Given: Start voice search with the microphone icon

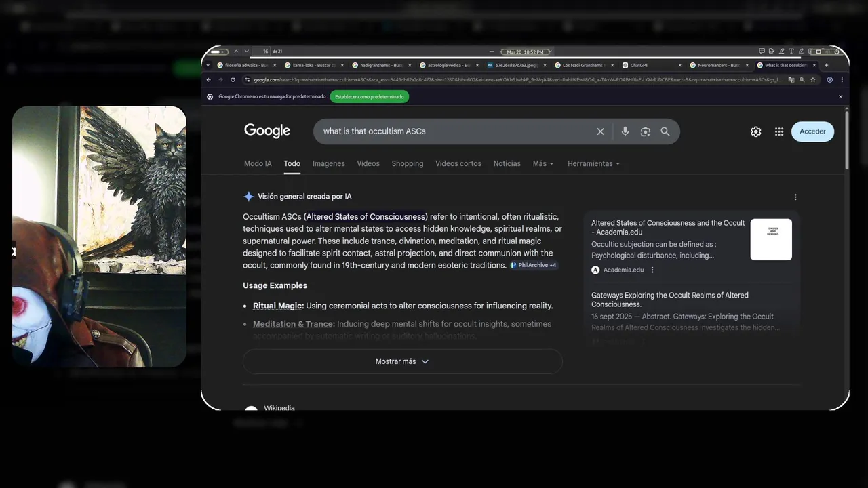Looking at the screenshot, I should click(625, 131).
